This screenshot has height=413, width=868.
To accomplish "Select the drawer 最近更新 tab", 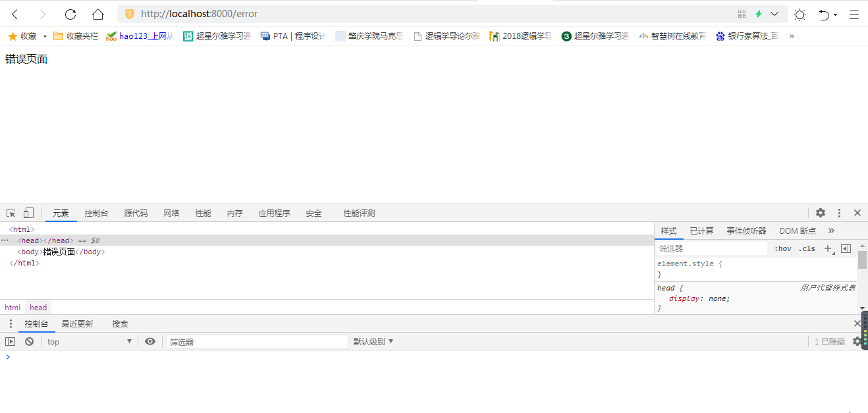I will 77,324.
